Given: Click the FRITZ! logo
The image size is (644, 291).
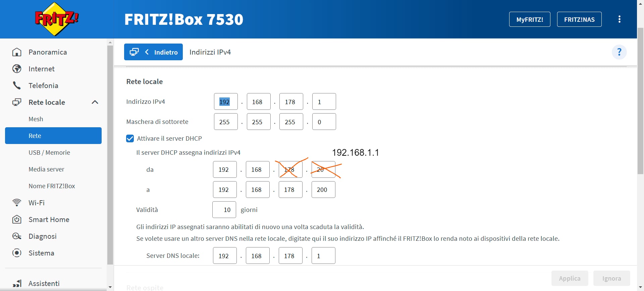Looking at the screenshot, I should [57, 19].
